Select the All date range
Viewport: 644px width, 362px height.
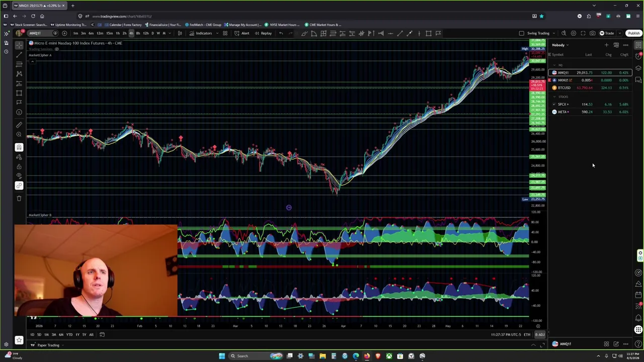tap(91, 334)
